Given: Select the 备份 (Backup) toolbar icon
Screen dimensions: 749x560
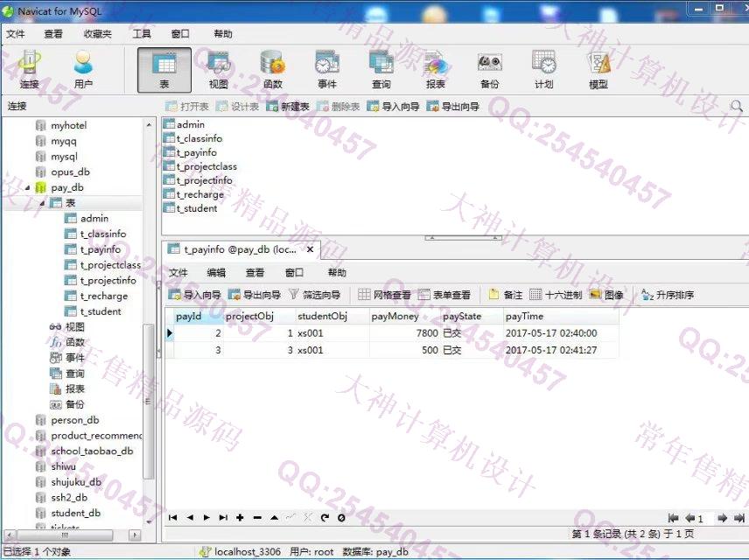Looking at the screenshot, I should click(x=490, y=70).
